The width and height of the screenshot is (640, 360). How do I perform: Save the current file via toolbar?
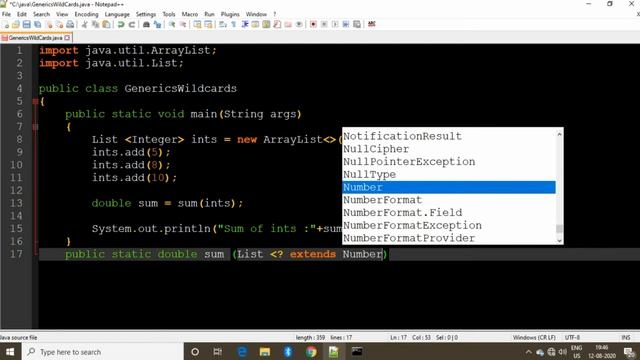pyautogui.click(x=27, y=24)
